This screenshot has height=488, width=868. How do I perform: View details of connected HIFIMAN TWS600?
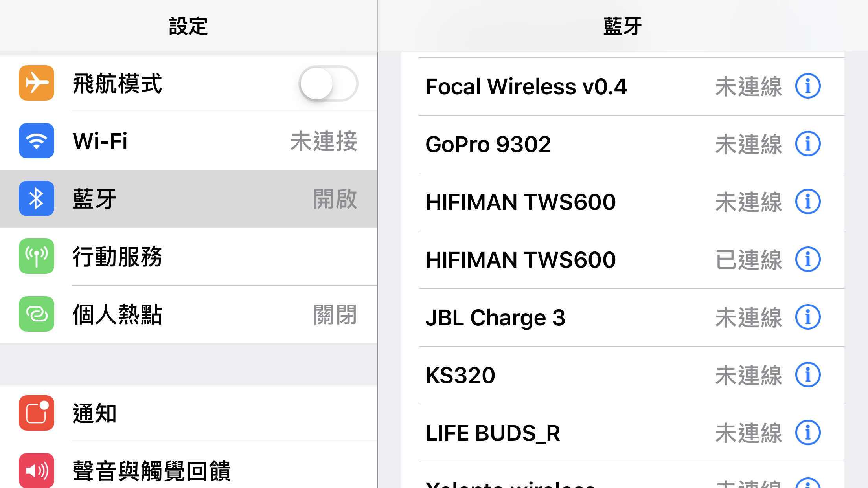(808, 259)
